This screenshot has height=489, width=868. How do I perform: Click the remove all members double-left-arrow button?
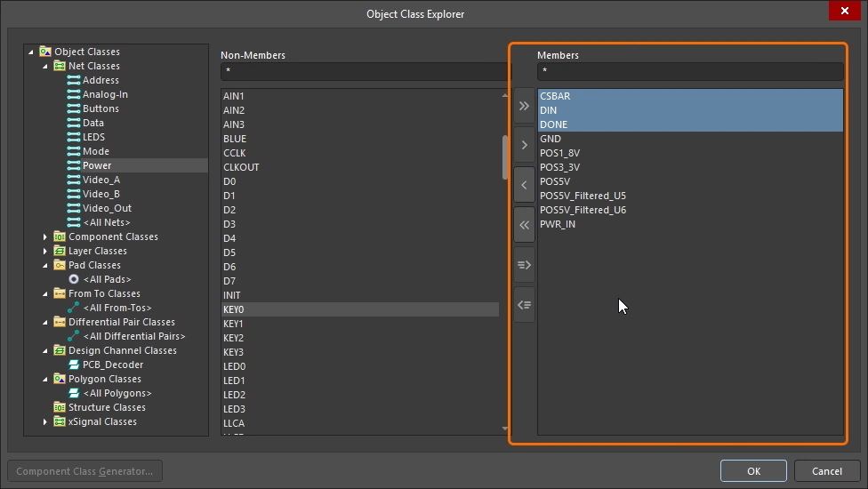(524, 225)
